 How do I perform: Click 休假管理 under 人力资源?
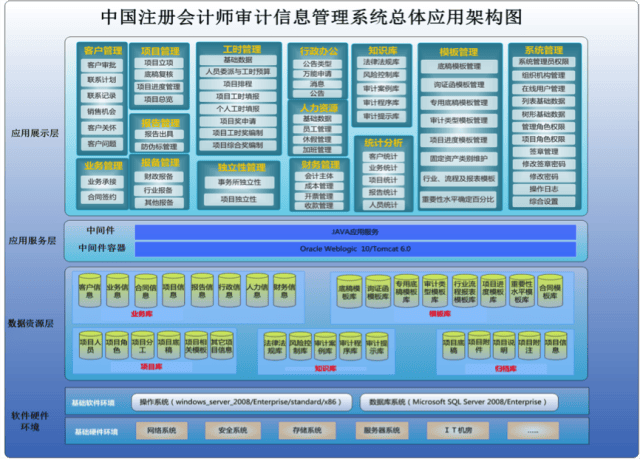317,140
